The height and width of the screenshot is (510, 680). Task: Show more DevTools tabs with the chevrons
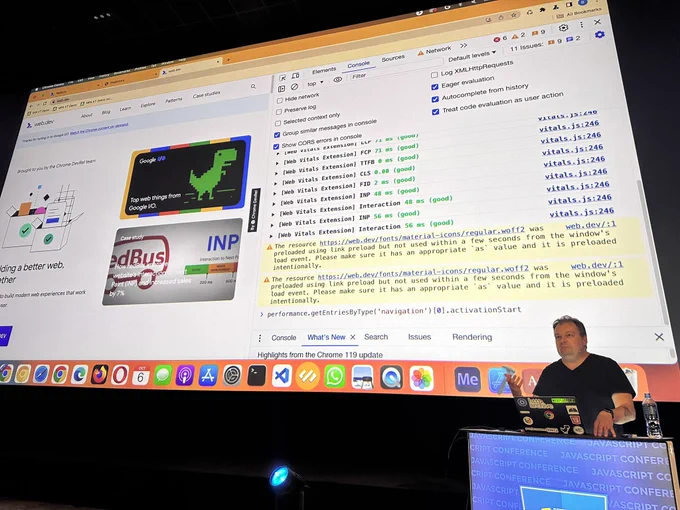[x=464, y=46]
